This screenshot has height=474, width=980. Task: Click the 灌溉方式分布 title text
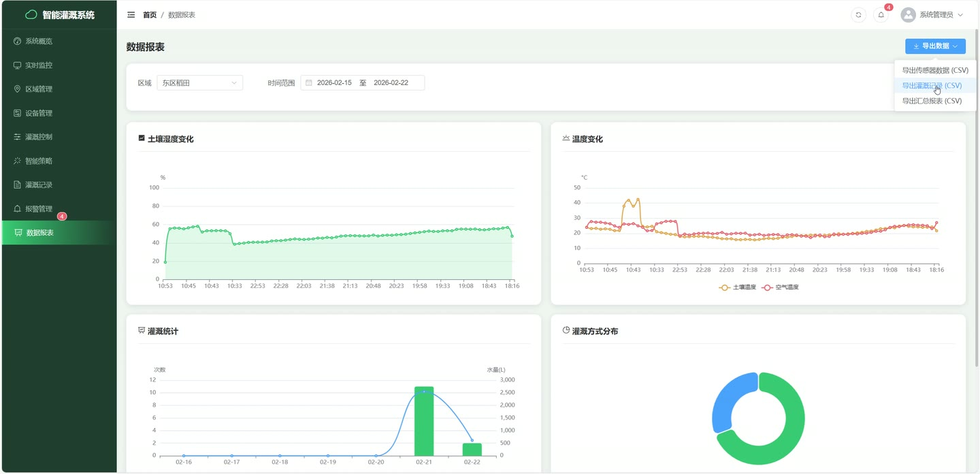pos(595,331)
